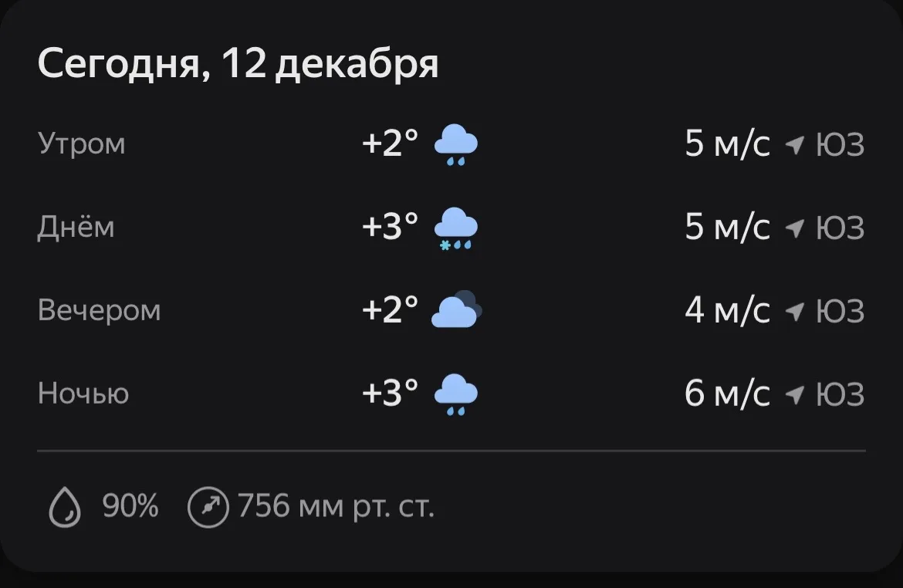Click the 90% humidity value
Screen dimensions: 903x588
pos(130,507)
